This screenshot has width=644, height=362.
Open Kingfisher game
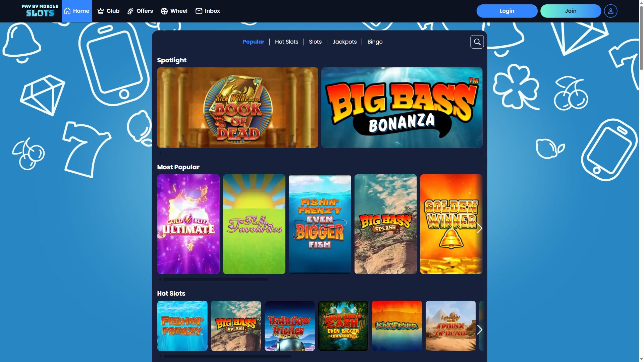point(397,326)
